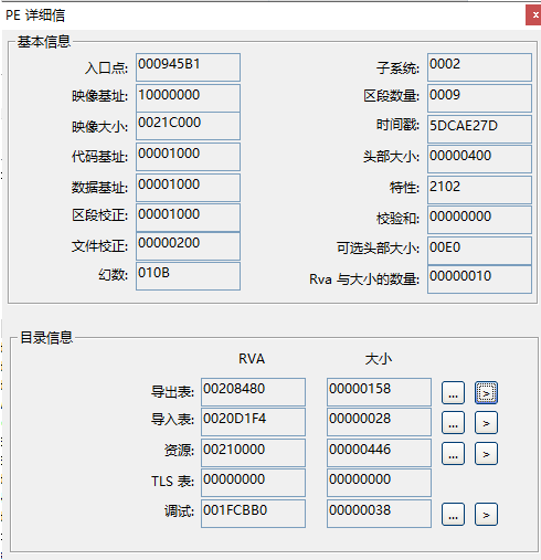The image size is (541, 560).
Task: Click the '>' button for import table
Action: pos(486,422)
